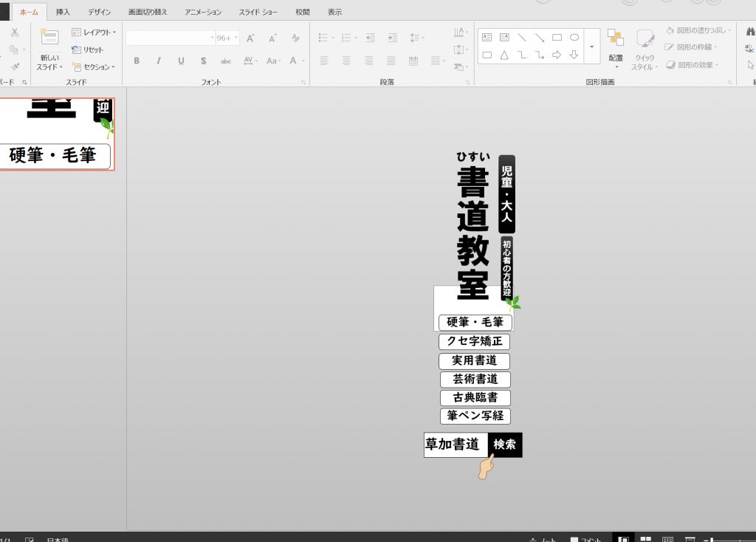
Task: Click the New Slide (新しいスライド) icon
Action: (x=49, y=38)
